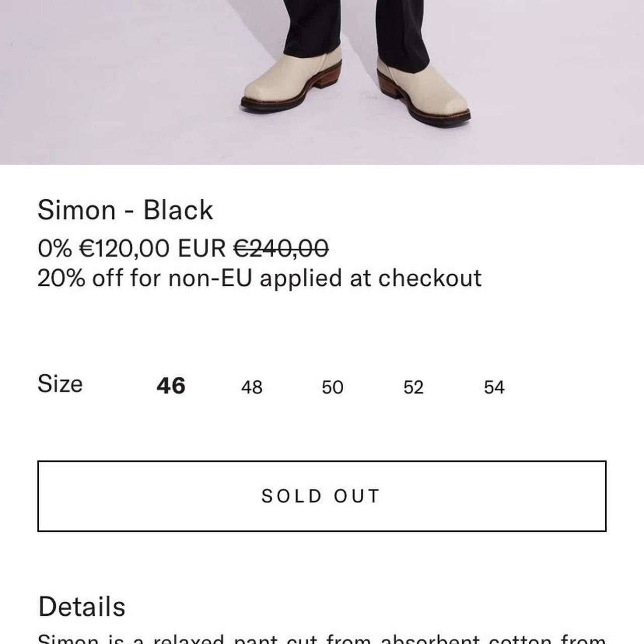
Task: Click the 0% discount label
Action: [x=55, y=248]
